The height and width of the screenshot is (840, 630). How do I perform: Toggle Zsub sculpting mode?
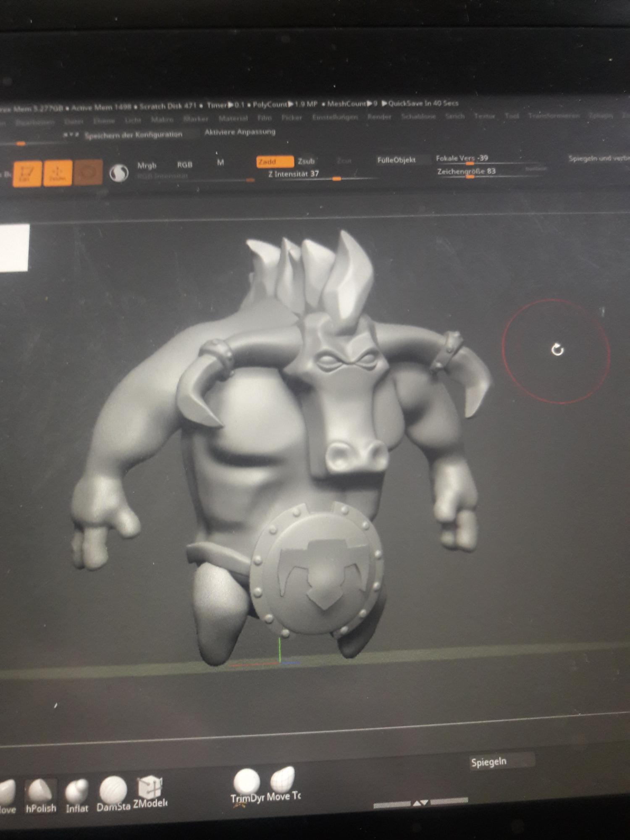(x=306, y=161)
